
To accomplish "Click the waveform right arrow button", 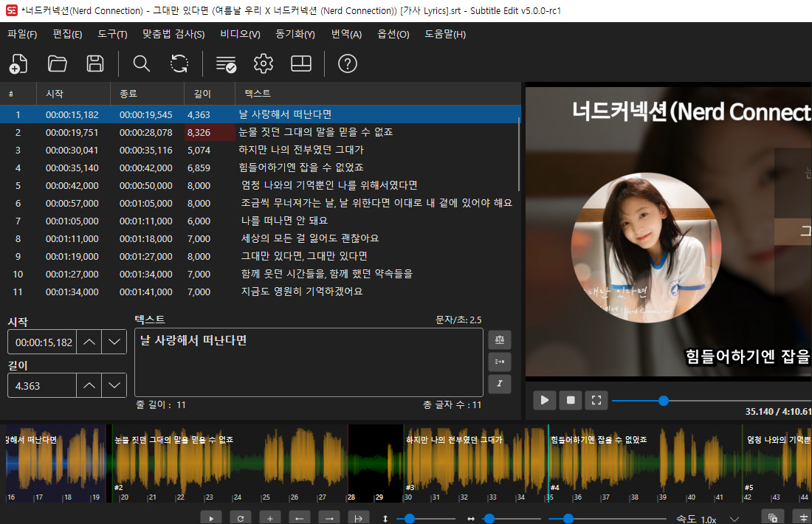I will [x=328, y=518].
